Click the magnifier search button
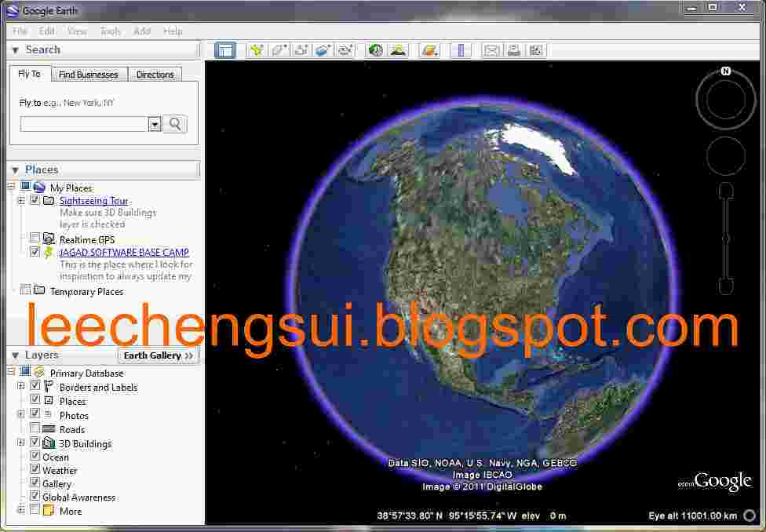766x532 pixels. (174, 124)
